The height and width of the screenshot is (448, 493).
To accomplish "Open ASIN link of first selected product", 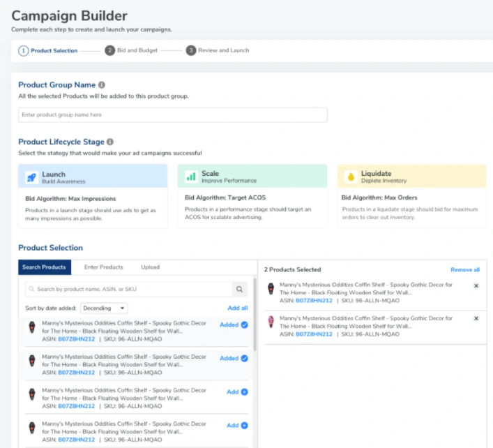I will click(314, 301).
